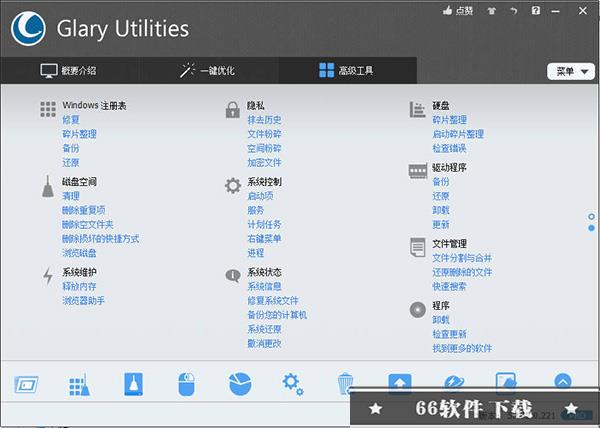Screen dimensions: 600x428
Task: Click the 撤消更改 link
Action: coord(264,343)
